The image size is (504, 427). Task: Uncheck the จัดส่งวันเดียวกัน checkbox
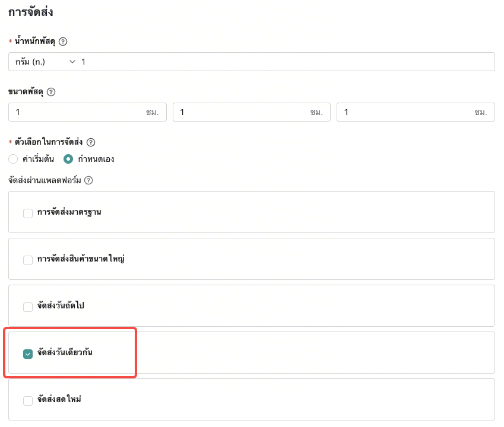click(x=28, y=353)
